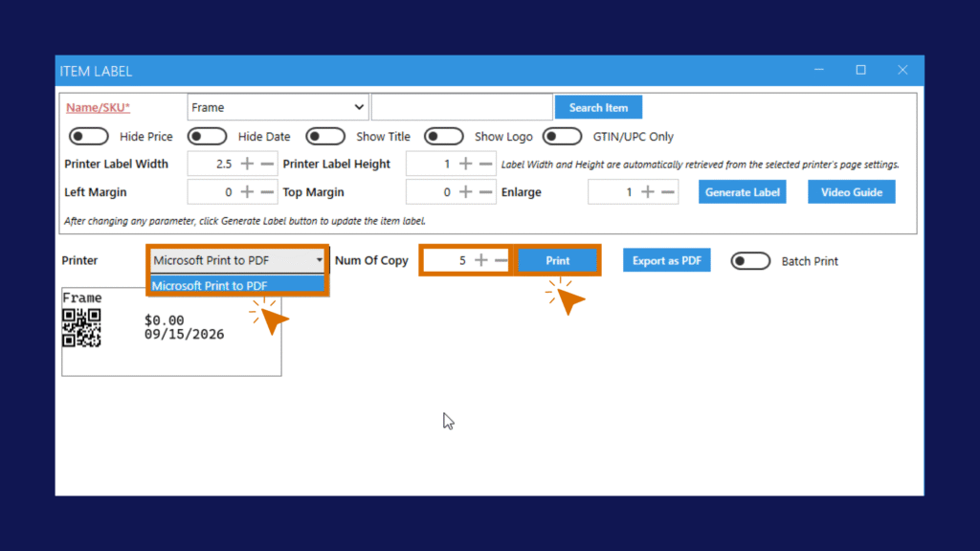Click the item search text field

pyautogui.click(x=462, y=107)
